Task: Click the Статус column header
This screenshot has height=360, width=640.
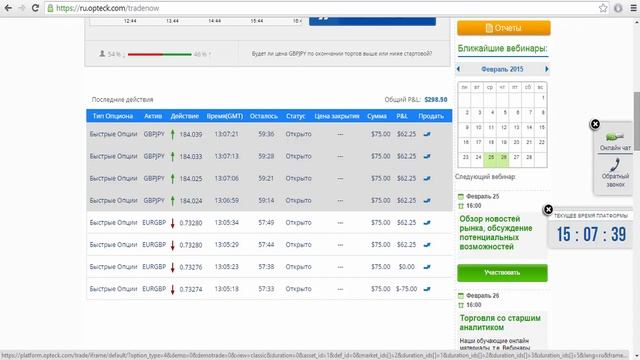Action: coord(296,116)
